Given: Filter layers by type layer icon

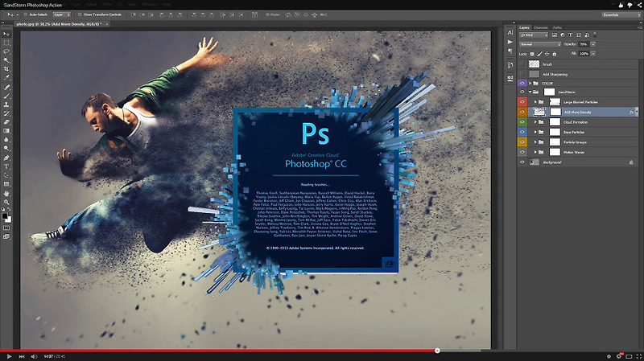Looking at the screenshot, I should pos(570,35).
